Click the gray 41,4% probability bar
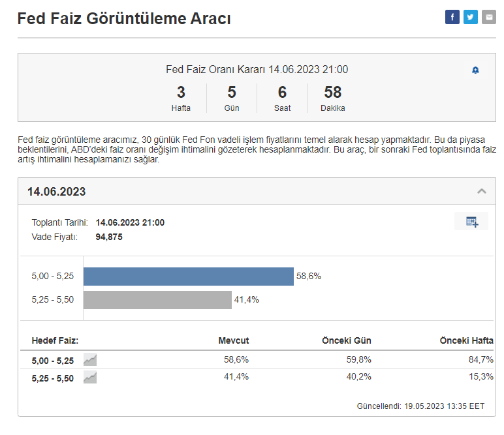Screen dimensions: 504x435 tap(157, 299)
